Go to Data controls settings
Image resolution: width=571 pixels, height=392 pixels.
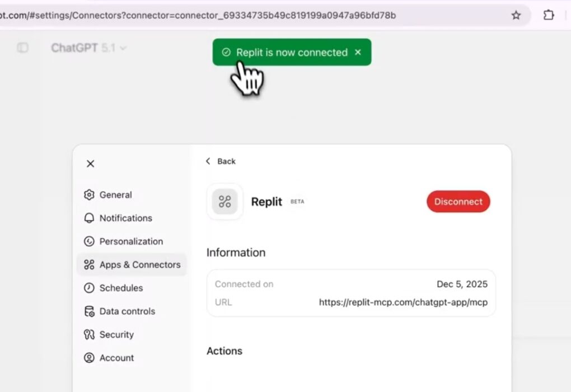127,311
